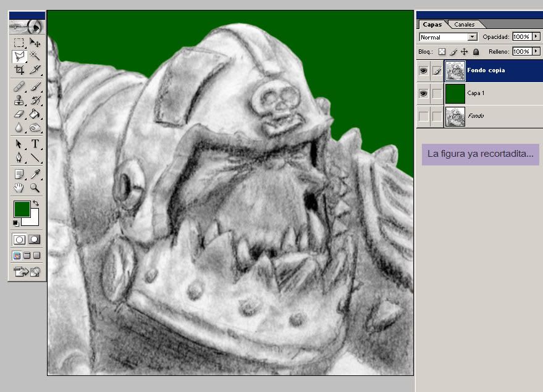Click the Fondo layer thumbnail
543x392 pixels.
(455, 116)
